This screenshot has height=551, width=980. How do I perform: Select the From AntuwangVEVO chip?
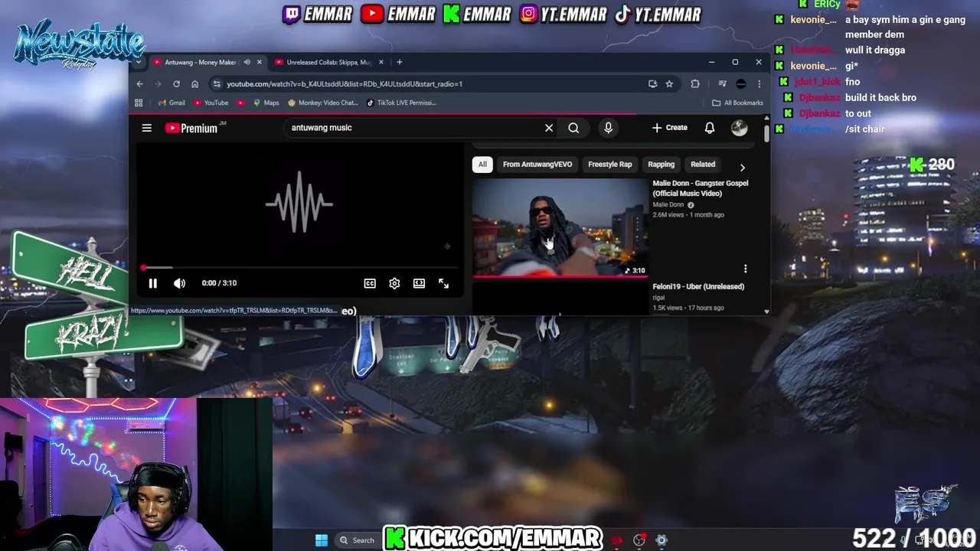click(537, 165)
